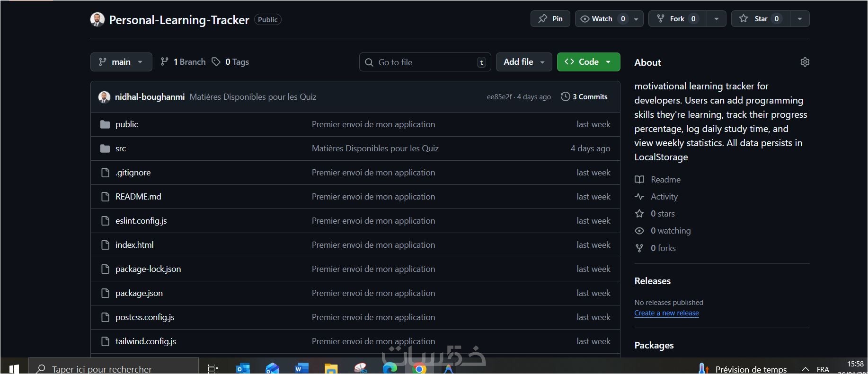This screenshot has width=868, height=374.
Task: Open File Explorer from the taskbar
Action: (x=331, y=368)
